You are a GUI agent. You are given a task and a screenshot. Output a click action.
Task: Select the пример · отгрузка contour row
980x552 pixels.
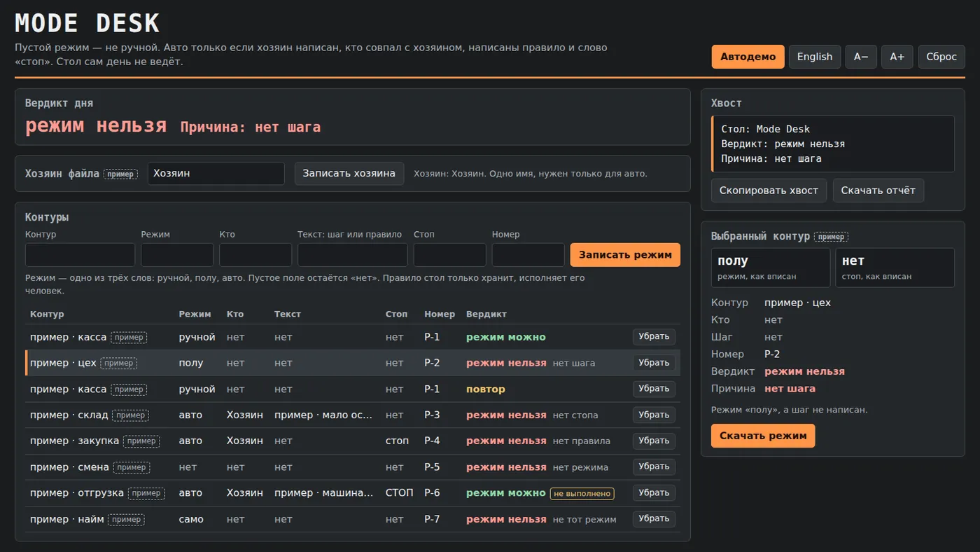353,493
